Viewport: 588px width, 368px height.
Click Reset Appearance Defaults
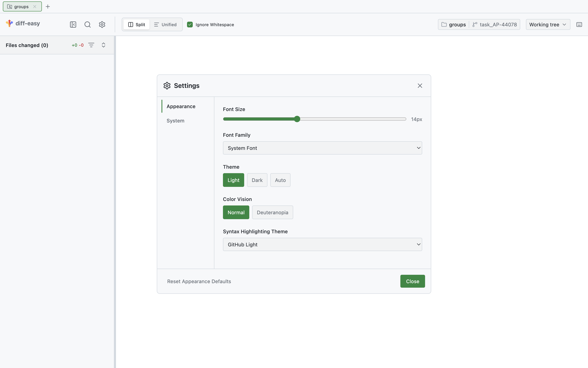click(x=199, y=281)
